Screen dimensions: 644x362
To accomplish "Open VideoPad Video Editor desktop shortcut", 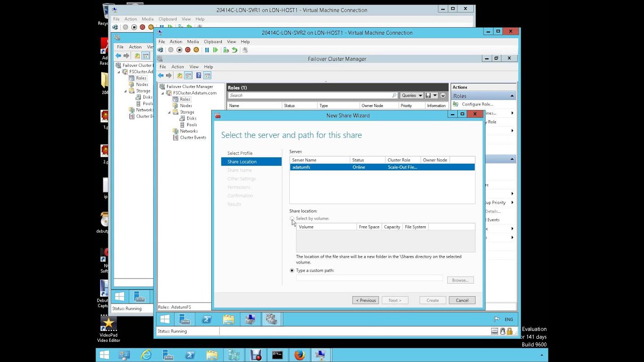I will point(109,330).
